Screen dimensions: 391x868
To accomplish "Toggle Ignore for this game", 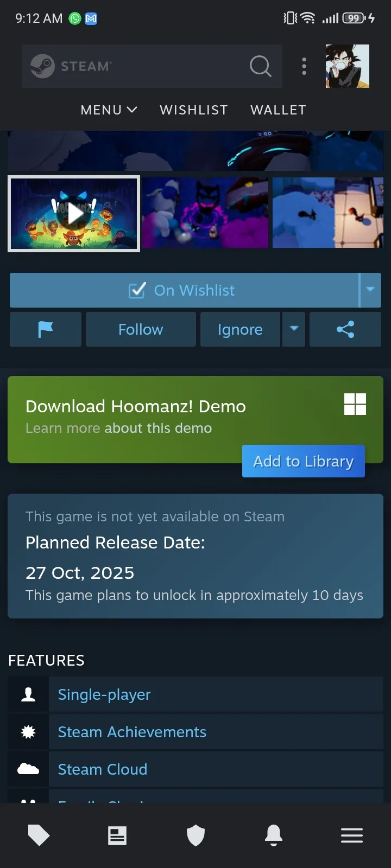I will (240, 329).
